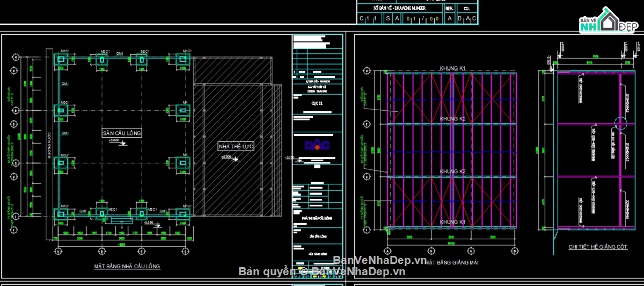Select M1C1 footing at top-left plan corner

click(x=62, y=60)
